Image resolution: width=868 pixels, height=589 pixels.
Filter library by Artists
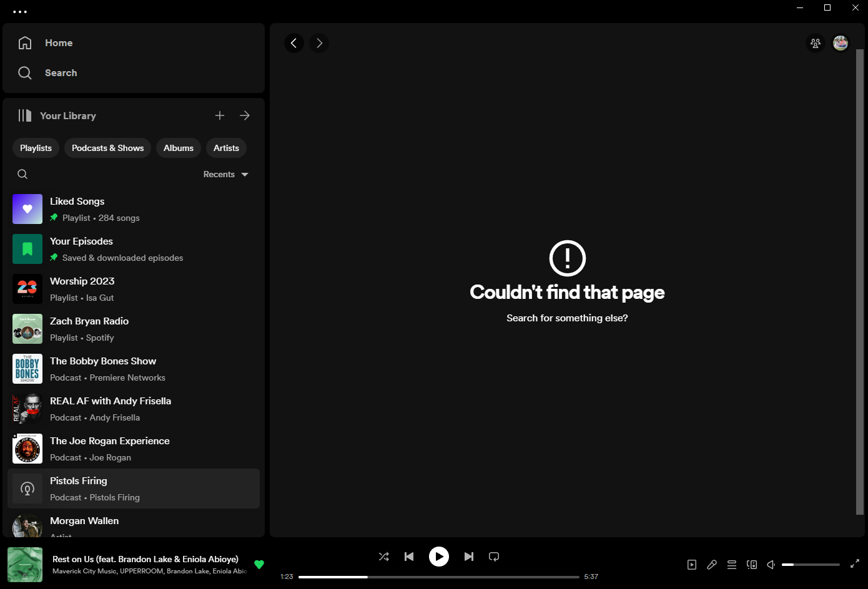[x=226, y=148]
